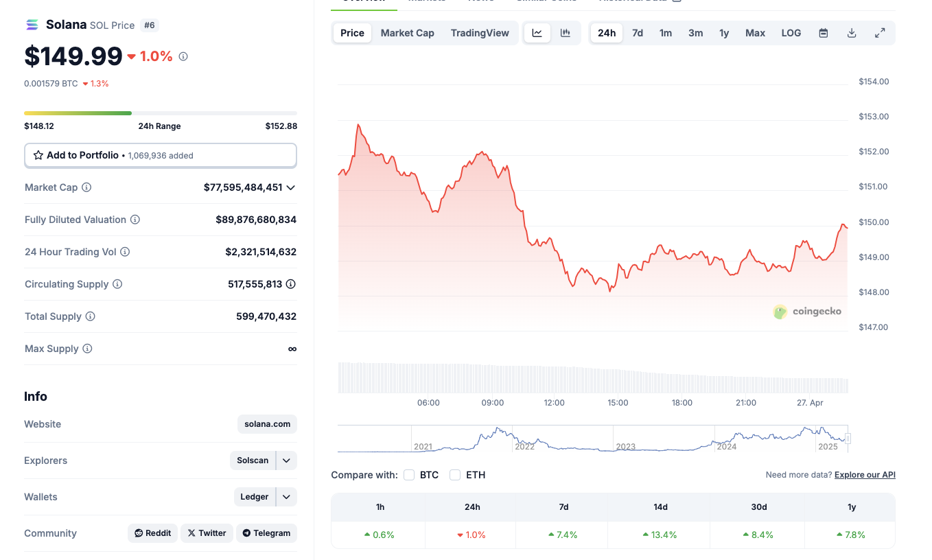Click the 14d change value 13.4%
Viewport: 932px width, 560px height.
click(660, 535)
